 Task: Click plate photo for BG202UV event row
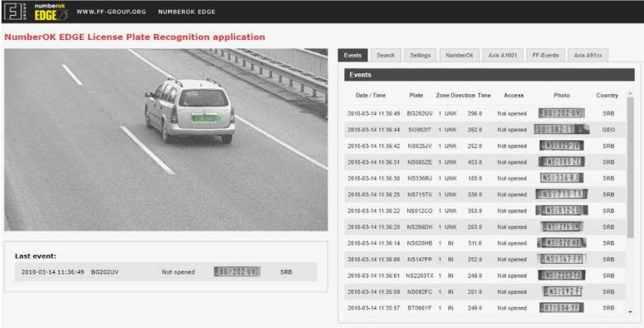tap(561, 112)
